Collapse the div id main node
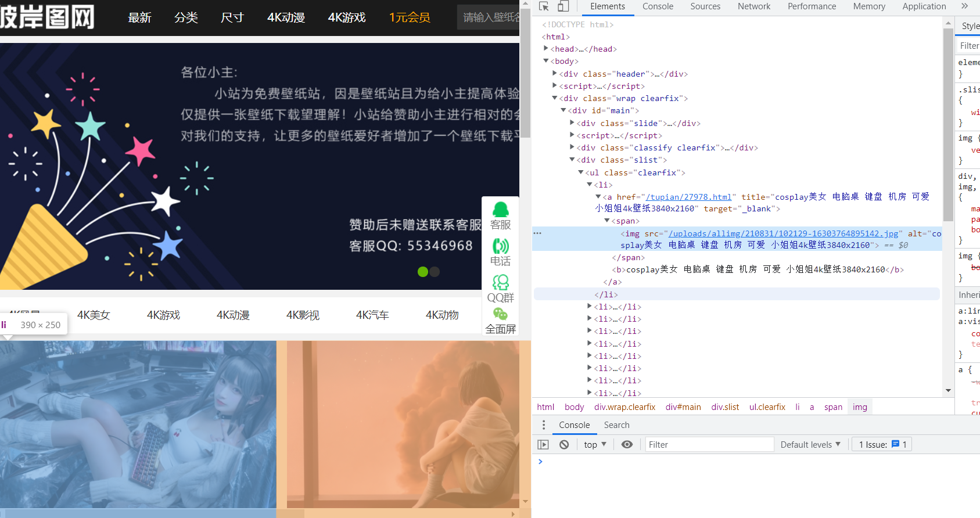Viewport: 980px width, 518px height. tap(563, 110)
